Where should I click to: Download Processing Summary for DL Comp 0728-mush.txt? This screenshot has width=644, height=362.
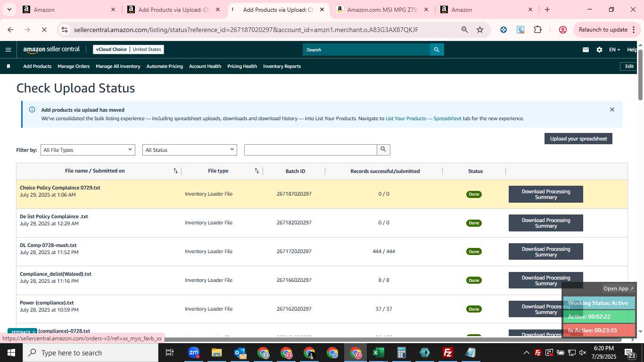click(546, 252)
